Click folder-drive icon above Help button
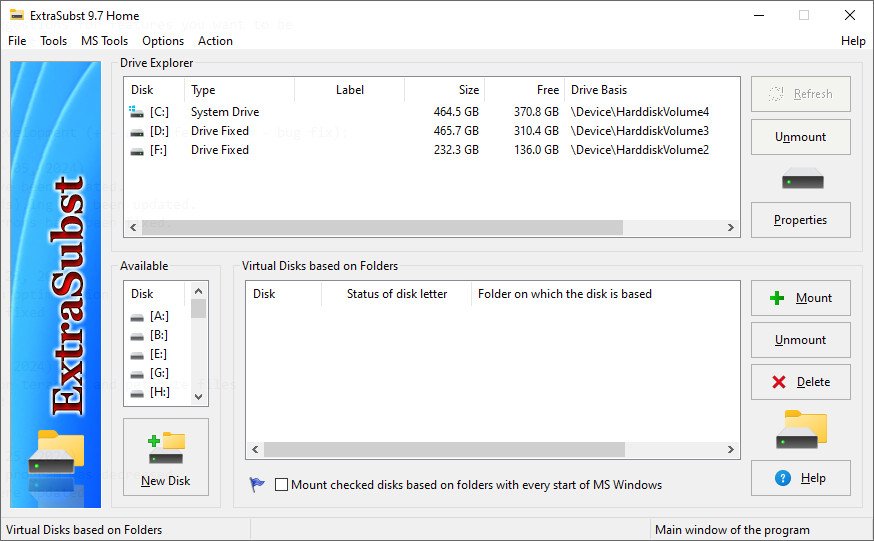This screenshot has height=541, width=874. 802,429
